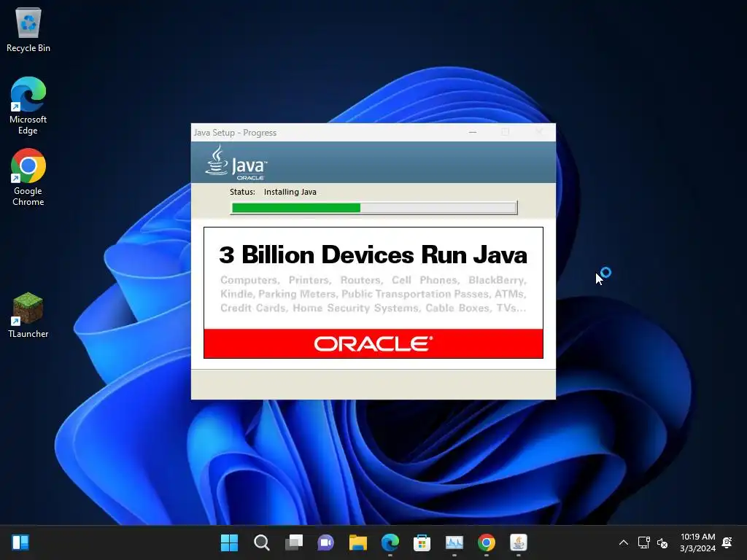Open the Widgets panel icon in taskbar

coord(20,542)
